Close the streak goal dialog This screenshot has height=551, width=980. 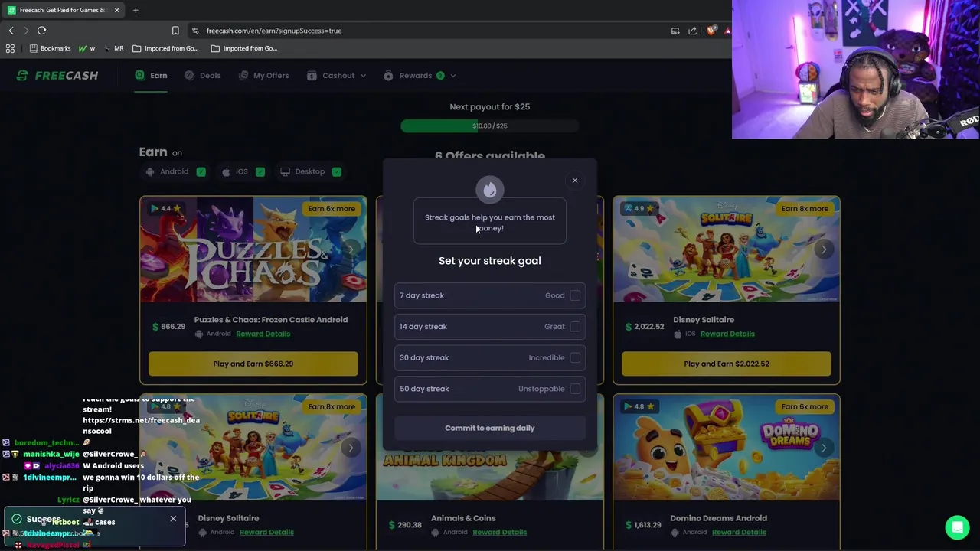pos(575,181)
